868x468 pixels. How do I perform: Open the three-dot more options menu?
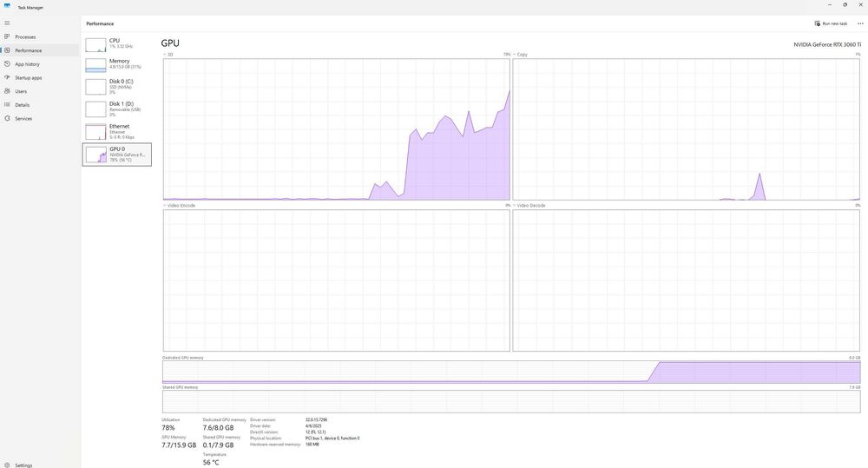860,23
